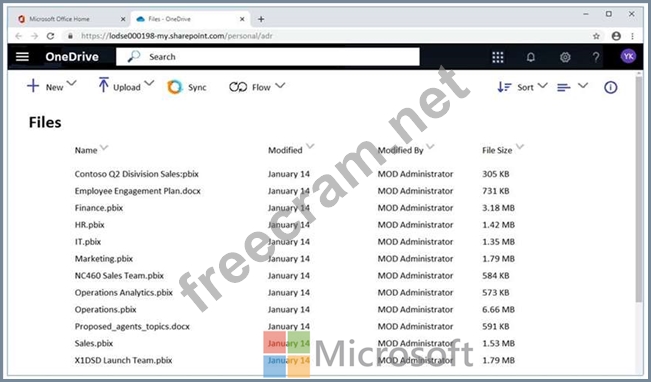Open the Modified column dropdown
Viewport: 651px width, 382px height.
pos(310,146)
